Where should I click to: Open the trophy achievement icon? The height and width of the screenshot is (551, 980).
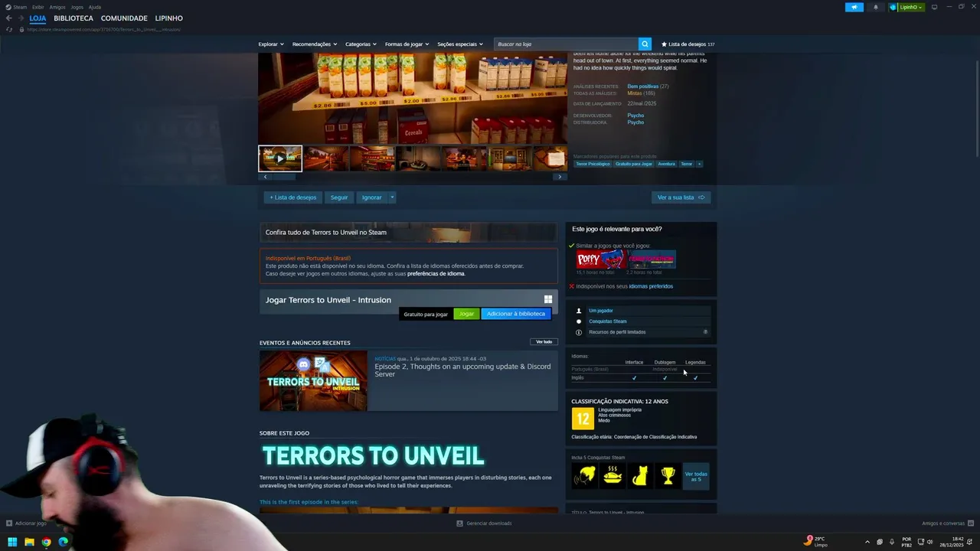click(668, 476)
